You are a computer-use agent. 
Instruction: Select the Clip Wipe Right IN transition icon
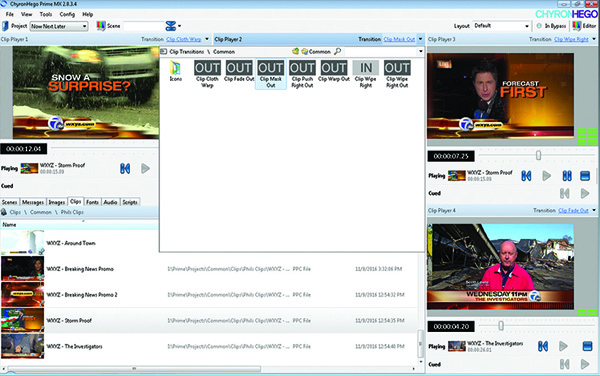(x=366, y=74)
